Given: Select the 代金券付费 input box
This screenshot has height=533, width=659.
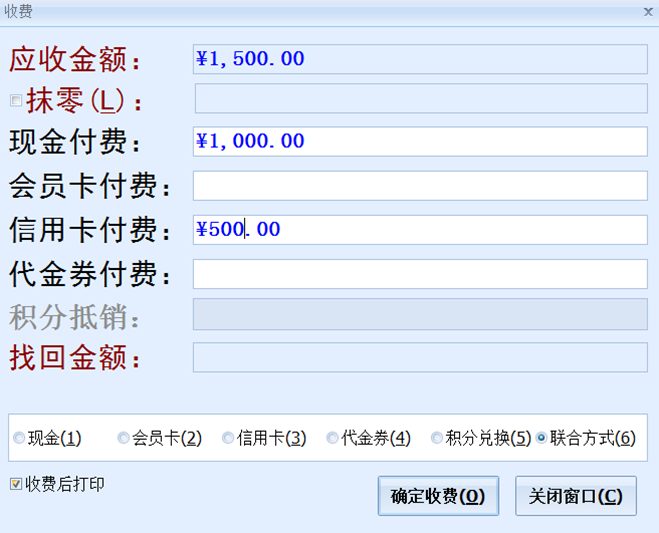Looking at the screenshot, I should 420,273.
